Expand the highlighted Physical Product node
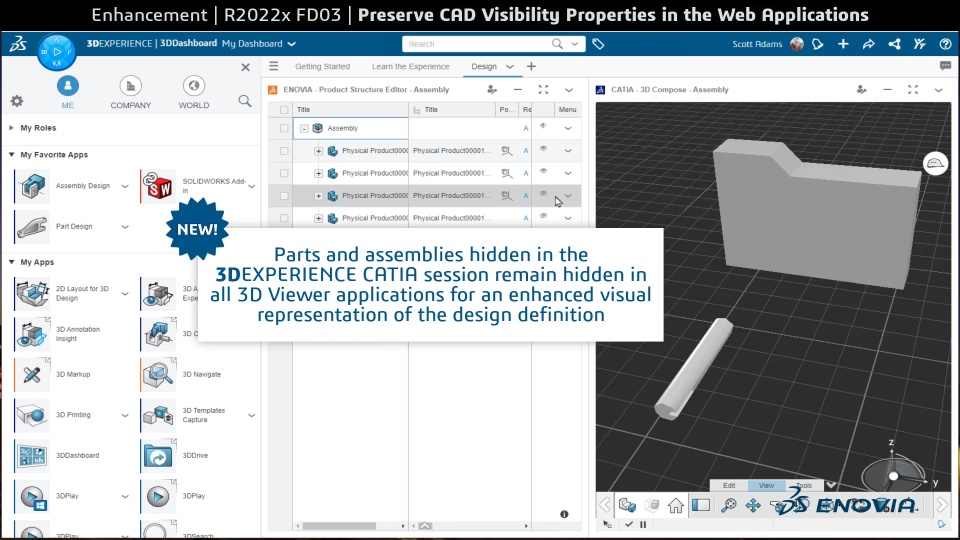960x540 pixels. pyautogui.click(x=318, y=196)
